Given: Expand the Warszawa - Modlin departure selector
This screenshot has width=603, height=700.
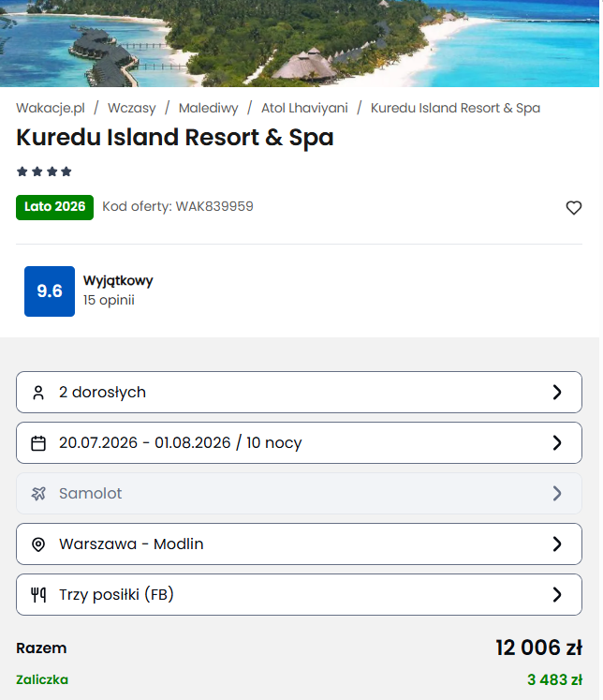Looking at the screenshot, I should tap(557, 544).
